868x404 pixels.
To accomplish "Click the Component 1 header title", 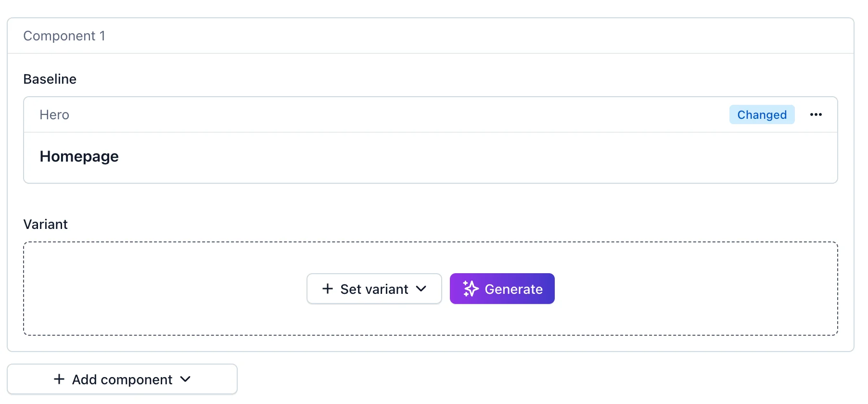I will pos(64,36).
